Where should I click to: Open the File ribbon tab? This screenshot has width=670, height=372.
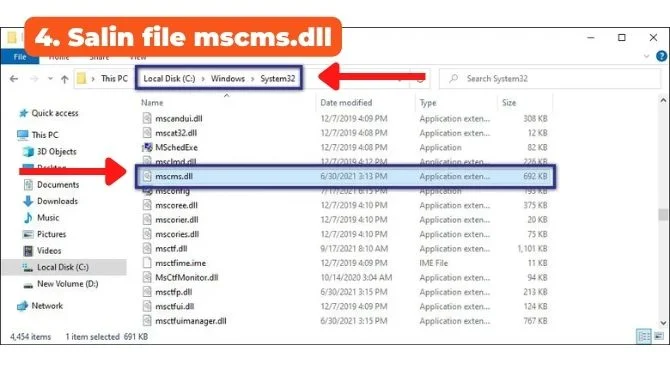(x=20, y=57)
